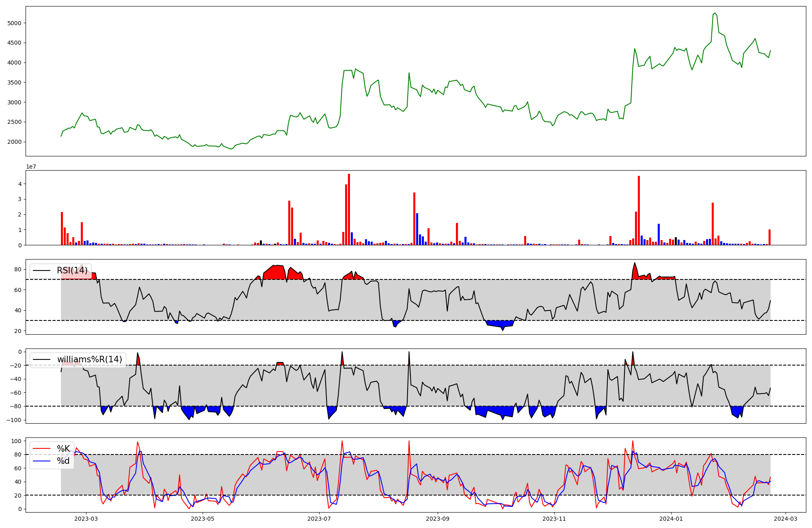Click the 5000 price axis label
The width and height of the screenshot is (812, 528).
[x=14, y=23]
